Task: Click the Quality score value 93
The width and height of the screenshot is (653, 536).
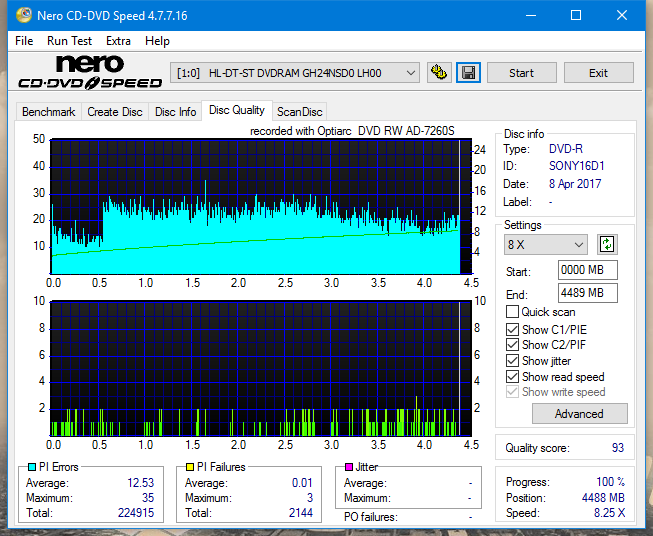Action: 618,448
